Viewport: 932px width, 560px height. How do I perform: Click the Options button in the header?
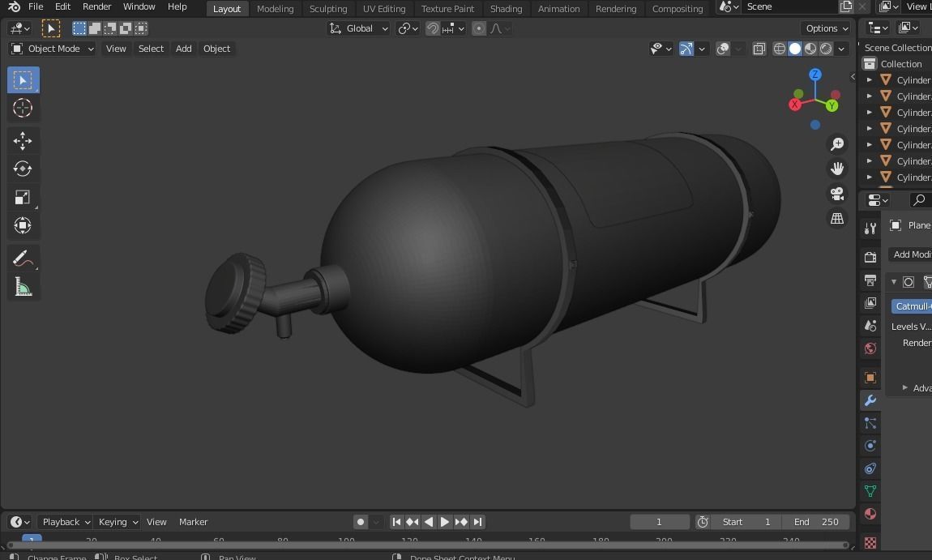tap(825, 28)
